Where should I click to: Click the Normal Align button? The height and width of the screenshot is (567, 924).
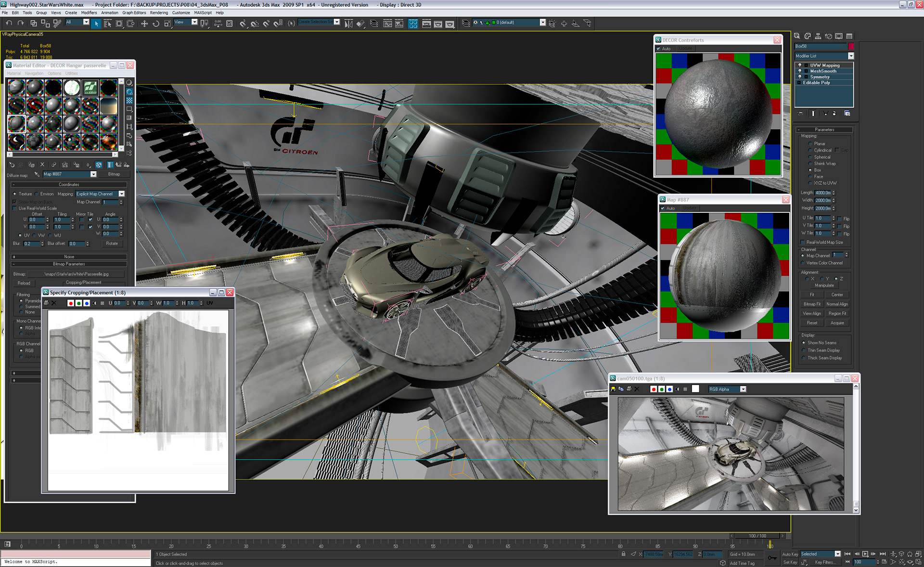[x=837, y=304]
